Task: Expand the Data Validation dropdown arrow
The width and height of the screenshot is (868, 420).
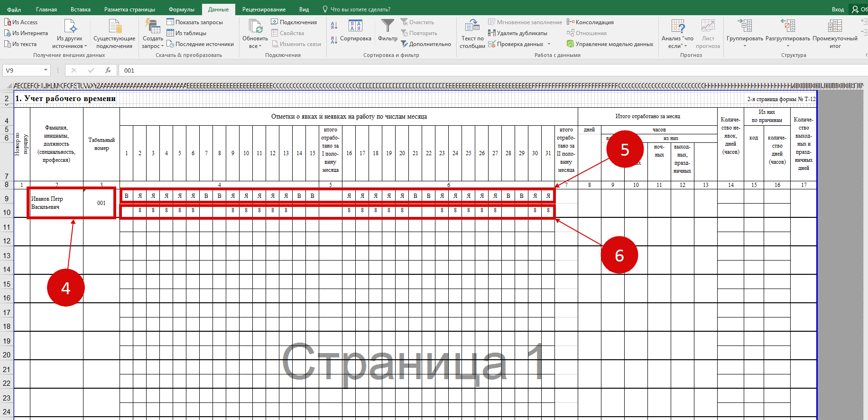Action: tap(549, 44)
